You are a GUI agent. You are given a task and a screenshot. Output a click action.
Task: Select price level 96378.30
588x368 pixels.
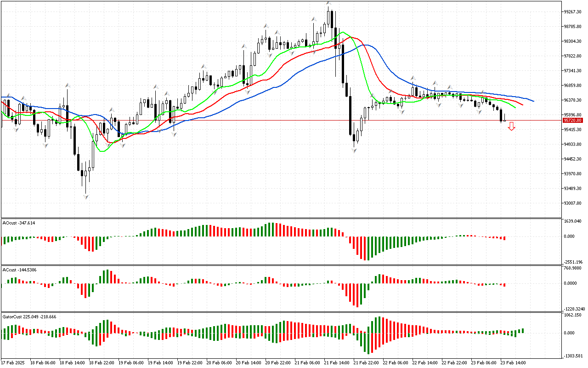coord(573,100)
